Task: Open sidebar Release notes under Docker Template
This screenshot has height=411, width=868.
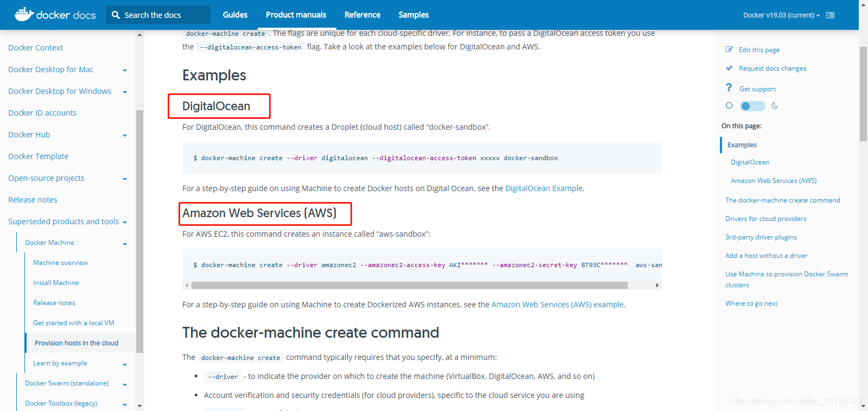Action: [33, 200]
